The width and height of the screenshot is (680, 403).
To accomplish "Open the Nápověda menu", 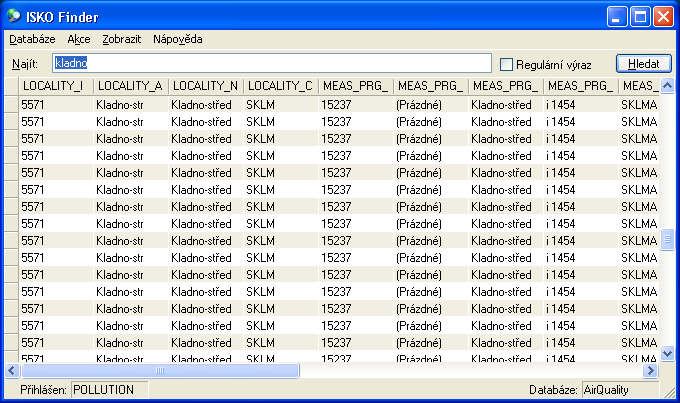I will (178, 39).
